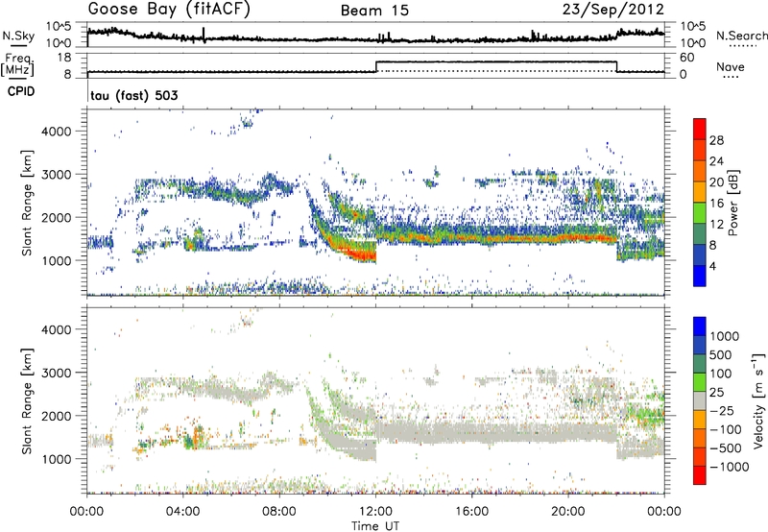Click the 'Time UT' axis title
Viewport: 768px width, 532px height.
[x=375, y=526]
